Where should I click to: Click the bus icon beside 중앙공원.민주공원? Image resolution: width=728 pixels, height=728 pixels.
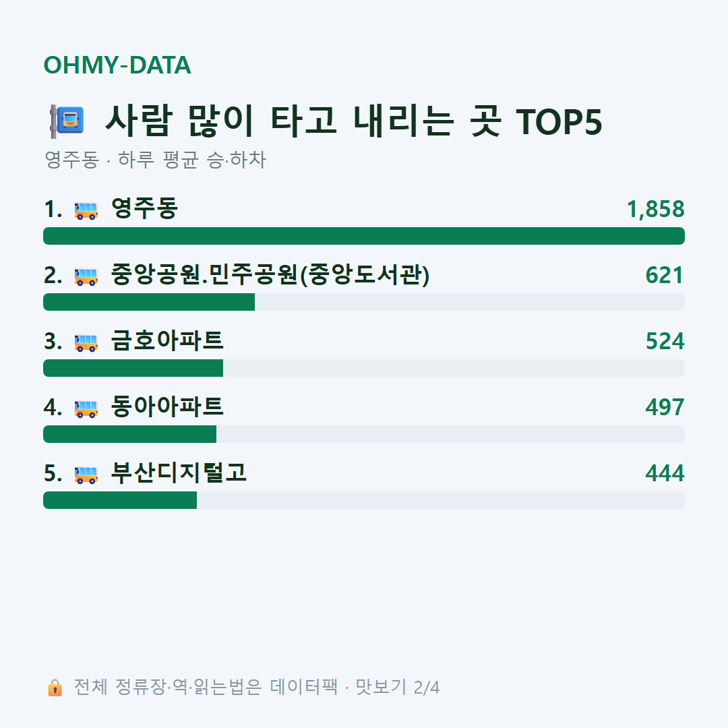click(86, 276)
